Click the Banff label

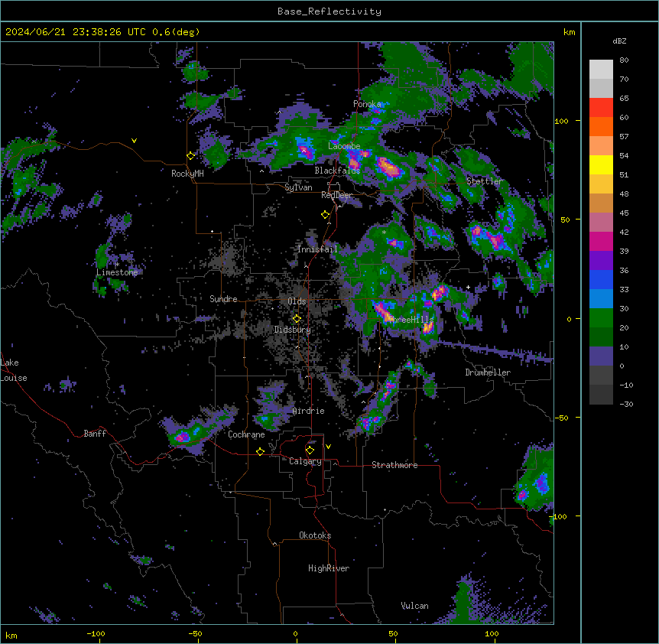click(x=95, y=434)
